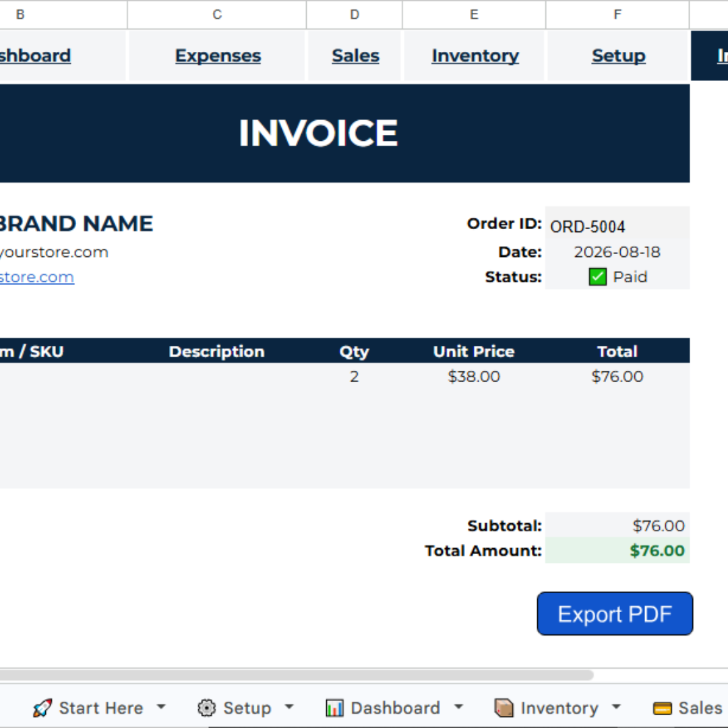Viewport: 728px width, 728px height.
Task: Select column D header
Action: coord(355,14)
